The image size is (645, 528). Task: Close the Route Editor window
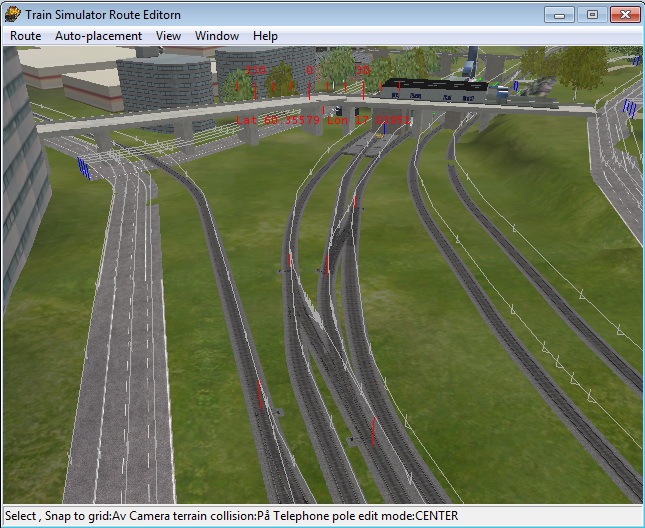[x=623, y=14]
